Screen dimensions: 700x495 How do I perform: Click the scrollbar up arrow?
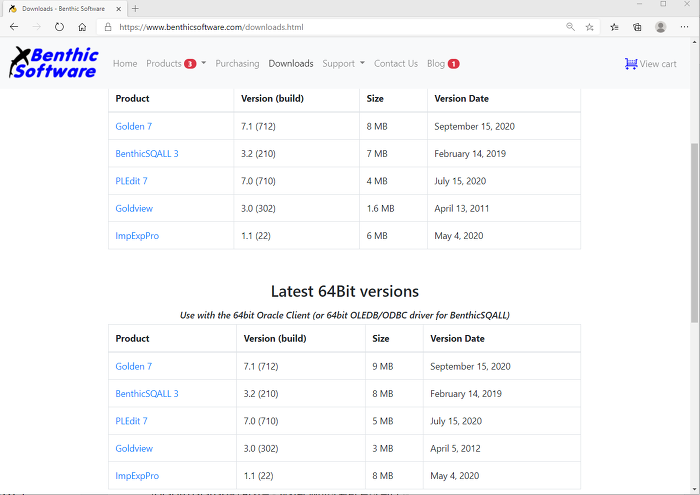pyautogui.click(x=694, y=42)
